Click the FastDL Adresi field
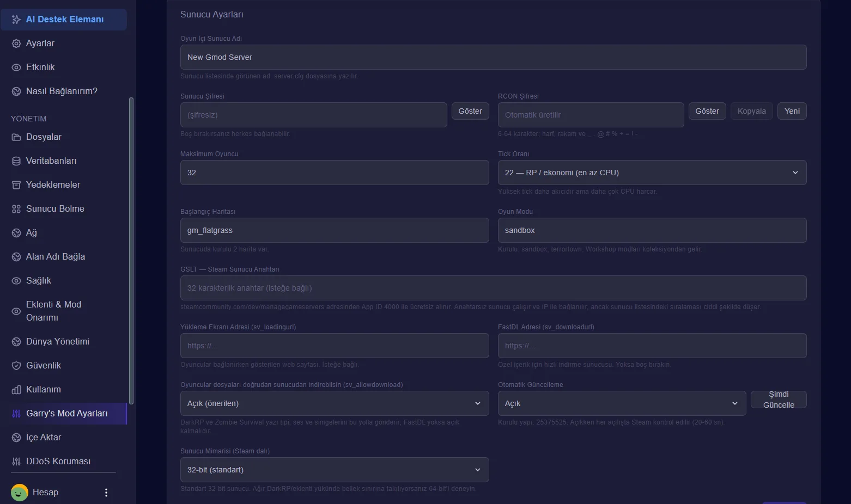Screen dimensions: 851x504 point(652,346)
